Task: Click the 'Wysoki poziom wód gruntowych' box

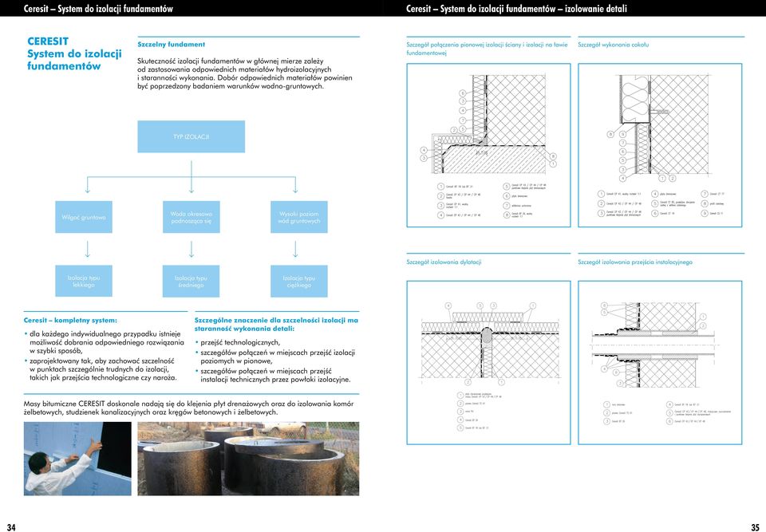Action: click(299, 217)
